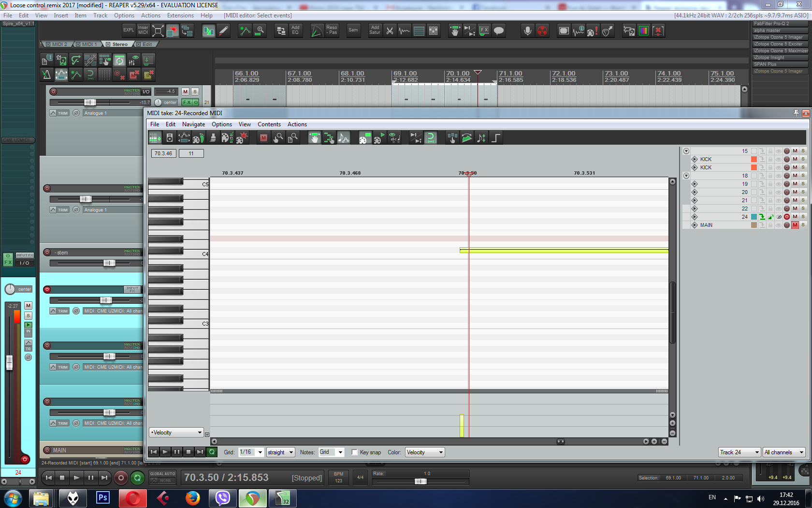Enable the Key snap checkbox
The height and width of the screenshot is (508, 812).
click(355, 452)
